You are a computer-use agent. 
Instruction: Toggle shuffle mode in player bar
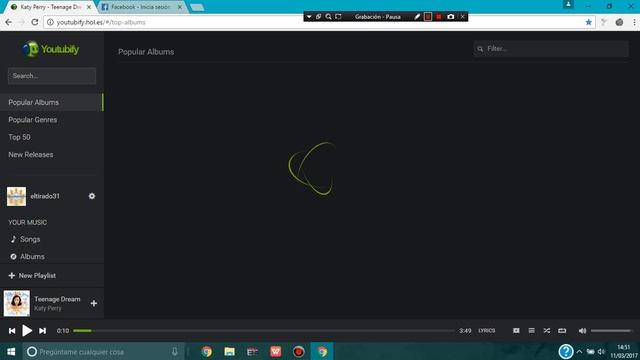click(547, 331)
